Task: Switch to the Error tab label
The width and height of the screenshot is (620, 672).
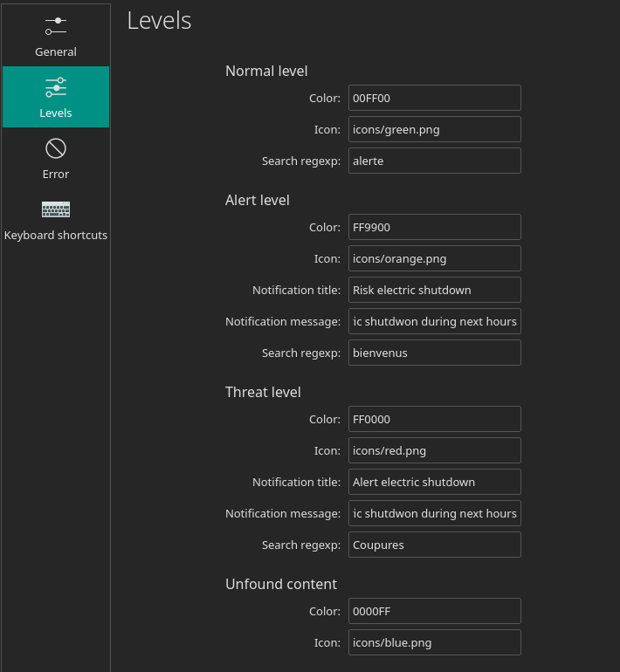Action: click(x=56, y=174)
